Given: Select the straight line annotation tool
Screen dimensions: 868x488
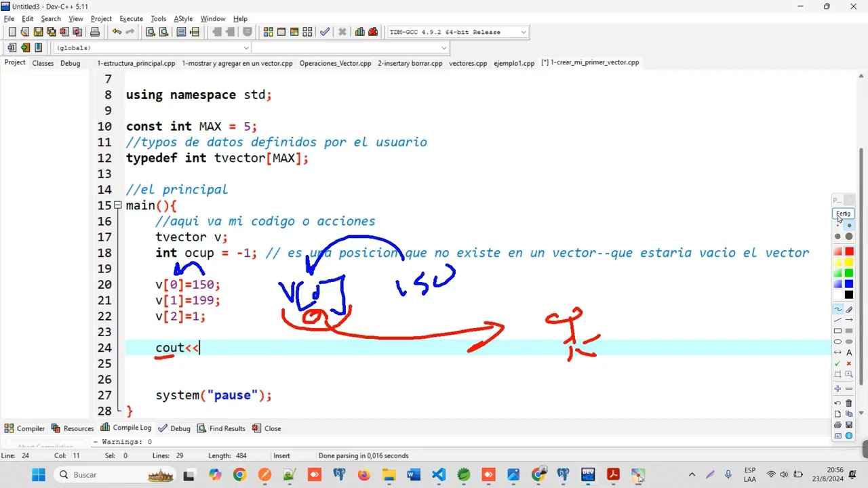Looking at the screenshot, I should [x=837, y=320].
